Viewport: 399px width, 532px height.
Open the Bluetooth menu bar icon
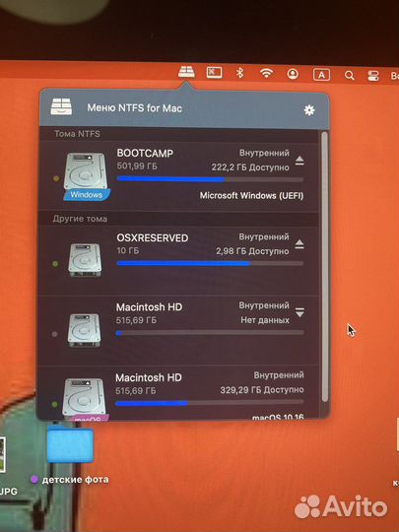pyautogui.click(x=239, y=73)
